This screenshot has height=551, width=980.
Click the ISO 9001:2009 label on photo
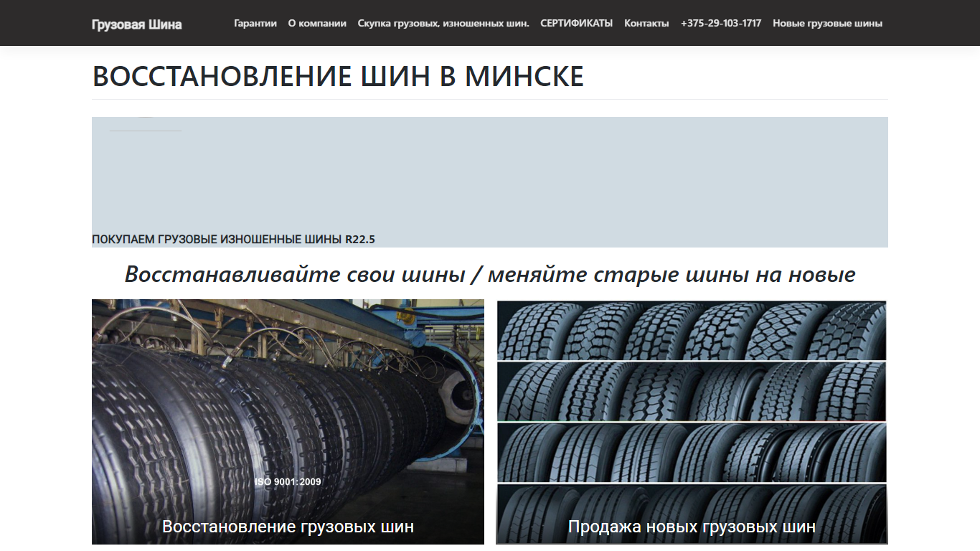[x=288, y=481]
